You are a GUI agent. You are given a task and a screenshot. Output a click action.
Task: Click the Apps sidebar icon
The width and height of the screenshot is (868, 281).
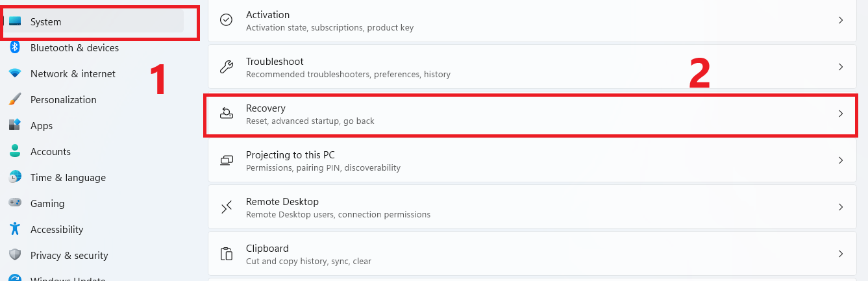click(15, 125)
